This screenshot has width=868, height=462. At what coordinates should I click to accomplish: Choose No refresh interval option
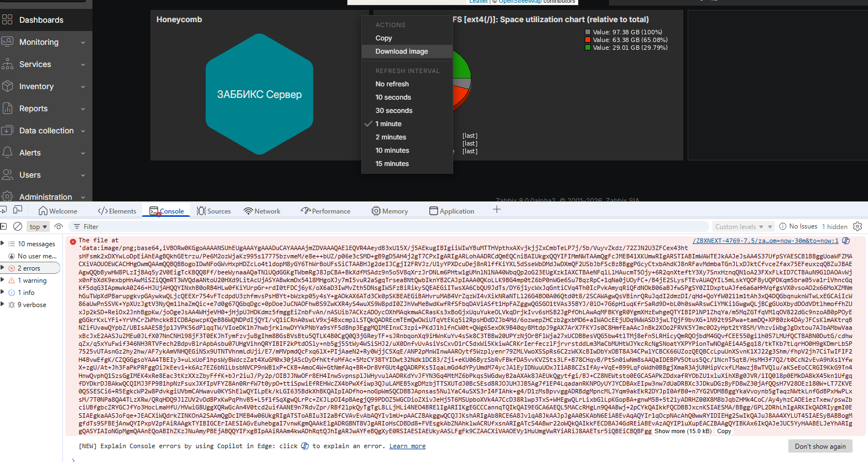click(392, 84)
